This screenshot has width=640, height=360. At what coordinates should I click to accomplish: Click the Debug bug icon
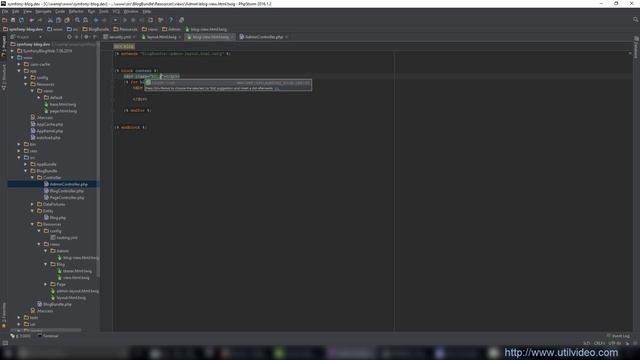pos(133,20)
